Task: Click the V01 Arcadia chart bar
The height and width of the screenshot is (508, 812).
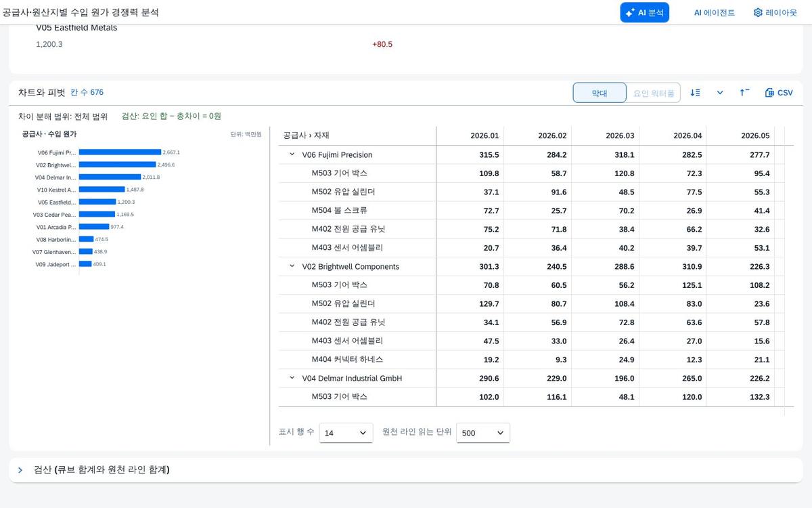Action: [x=94, y=227]
